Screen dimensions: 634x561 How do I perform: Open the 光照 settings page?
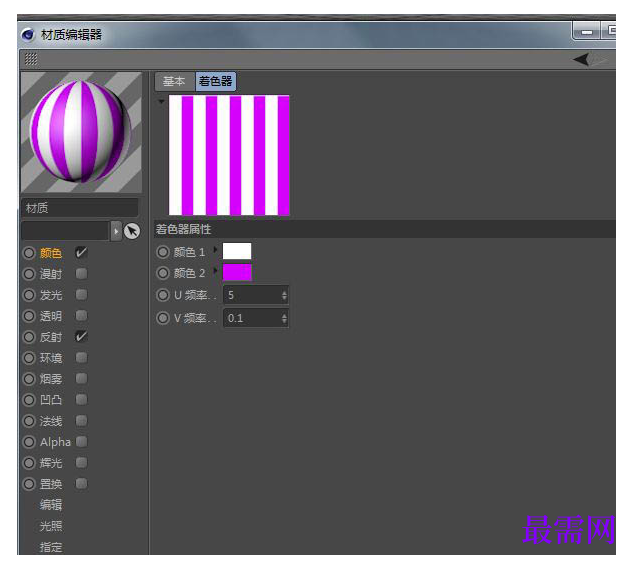click(x=51, y=526)
